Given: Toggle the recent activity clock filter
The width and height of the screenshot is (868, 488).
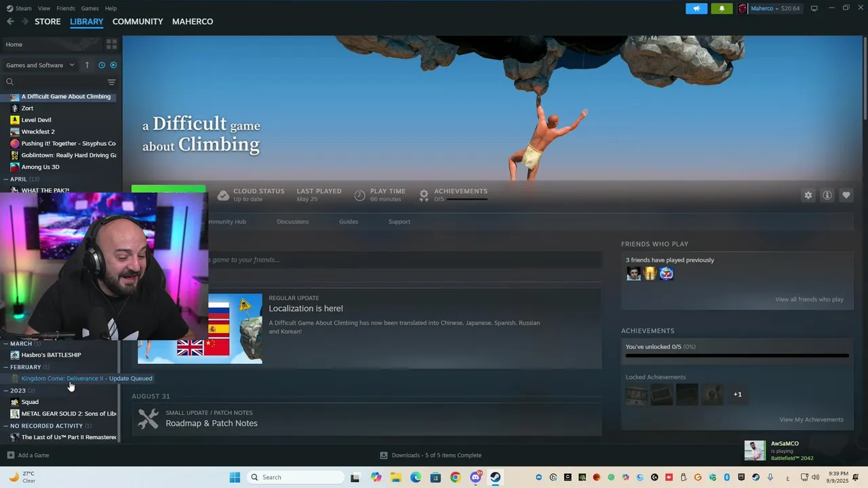Looking at the screenshot, I should click(x=102, y=65).
